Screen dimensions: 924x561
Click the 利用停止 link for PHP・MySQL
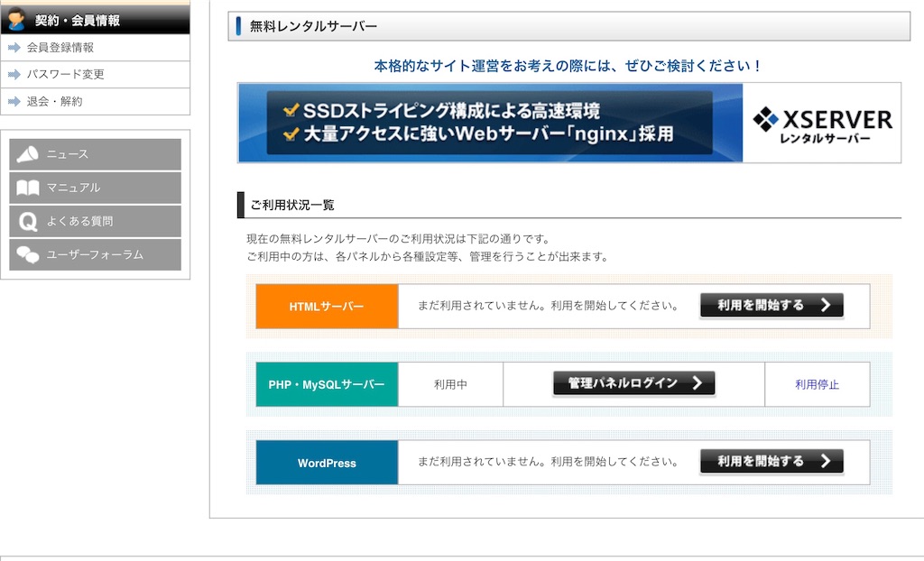[817, 385]
